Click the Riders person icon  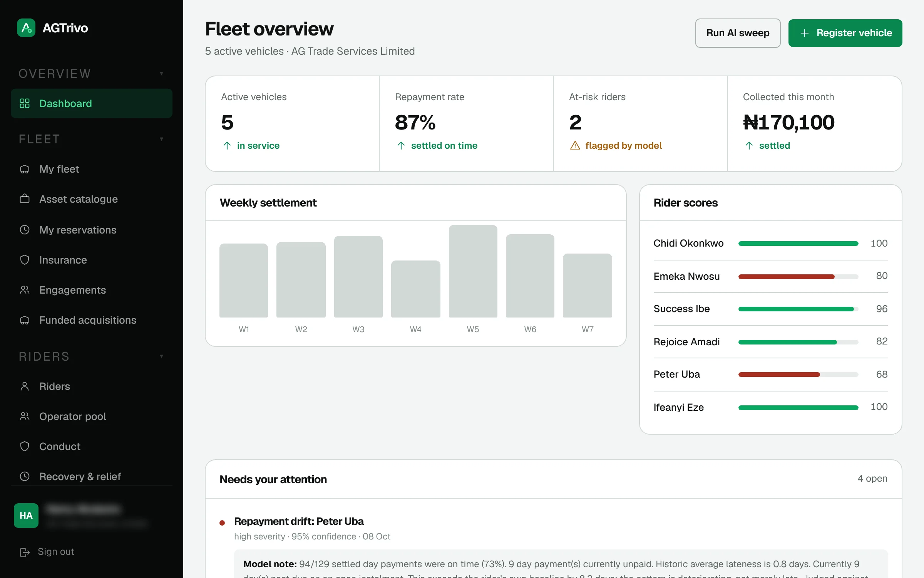25,386
